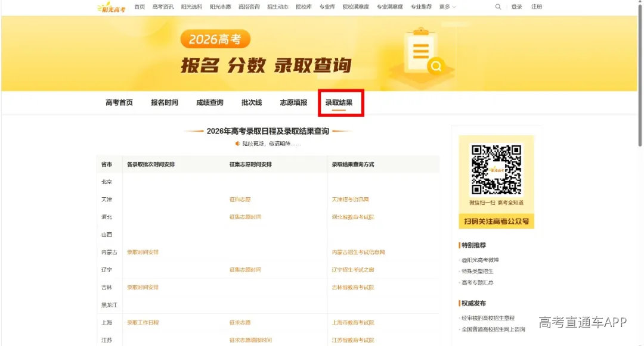Screen dimensions: 644x346
Task: Open the @阳光高考微博 link
Action: tap(479, 260)
